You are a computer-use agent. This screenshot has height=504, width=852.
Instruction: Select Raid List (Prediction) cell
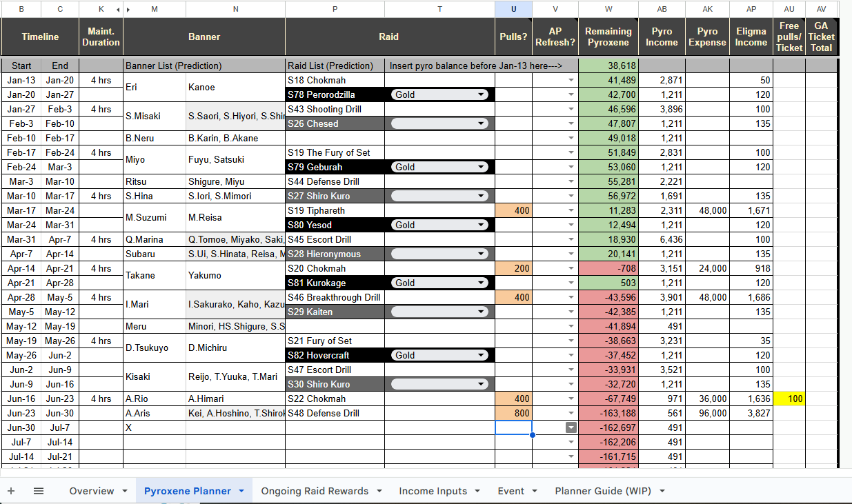(335, 65)
